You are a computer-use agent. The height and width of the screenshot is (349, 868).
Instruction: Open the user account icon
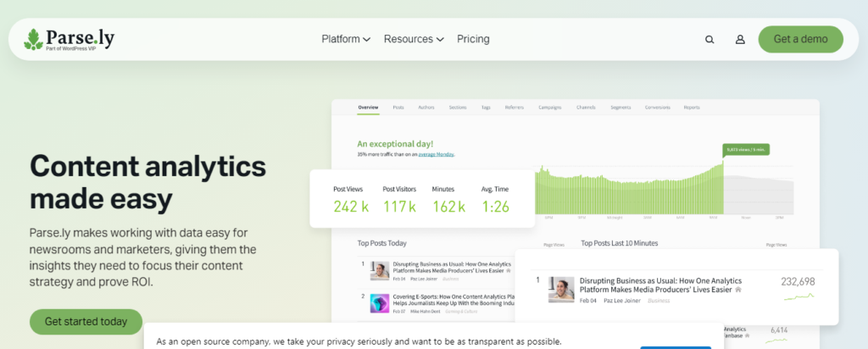(x=740, y=39)
